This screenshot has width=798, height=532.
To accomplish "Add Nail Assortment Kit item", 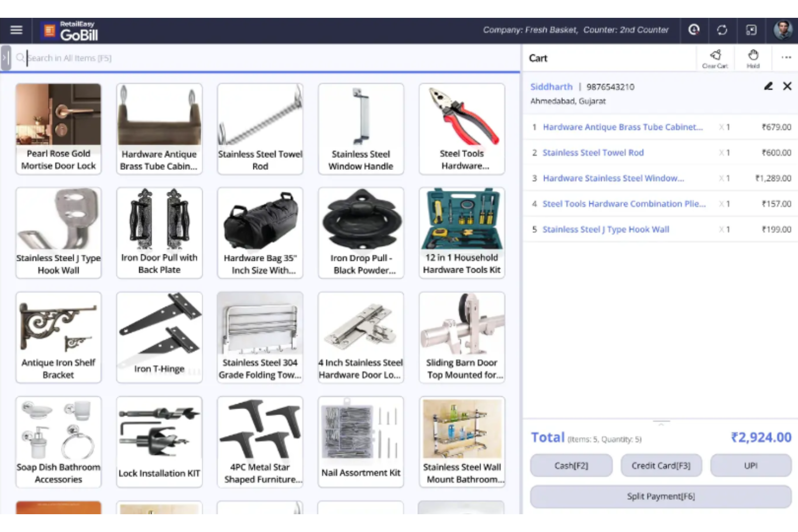I will [x=361, y=442].
